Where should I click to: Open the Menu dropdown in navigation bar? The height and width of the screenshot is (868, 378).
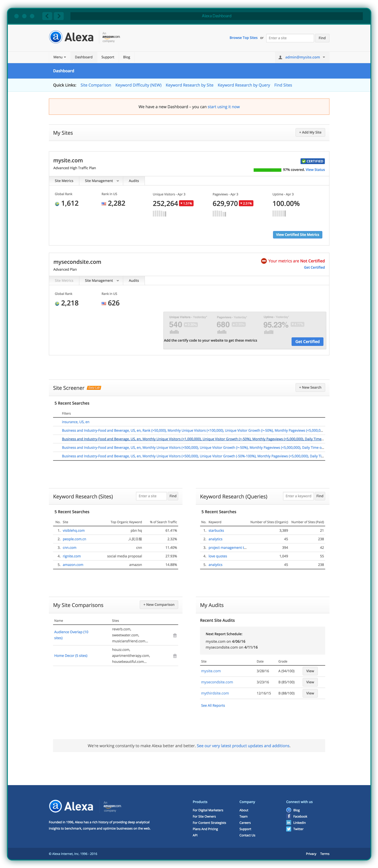click(60, 57)
